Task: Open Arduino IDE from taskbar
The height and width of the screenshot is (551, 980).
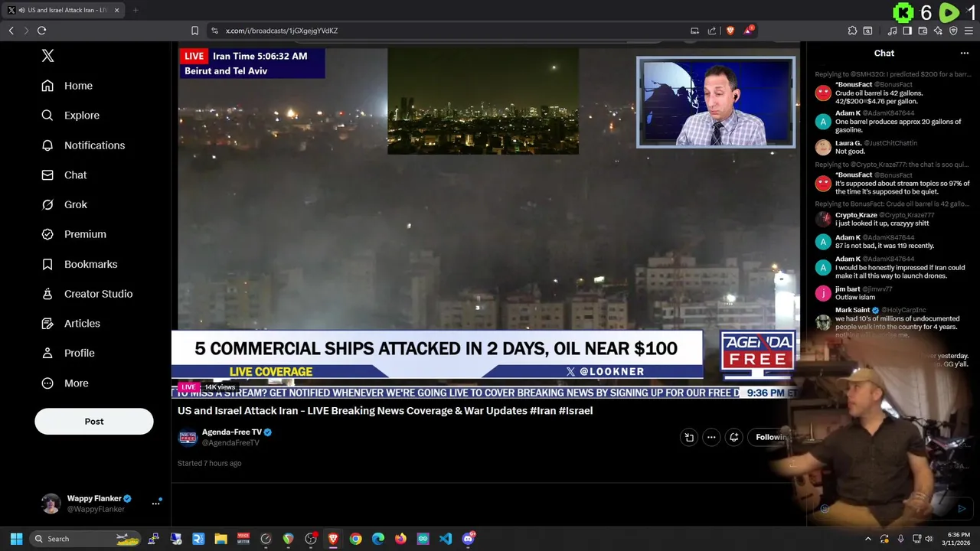Action: pyautogui.click(x=423, y=539)
